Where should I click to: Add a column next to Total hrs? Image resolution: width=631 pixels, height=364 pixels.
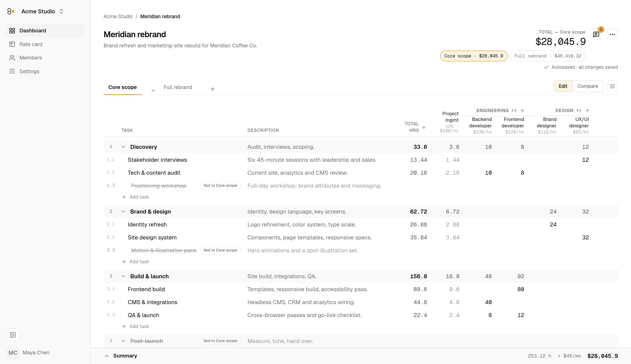click(x=424, y=127)
